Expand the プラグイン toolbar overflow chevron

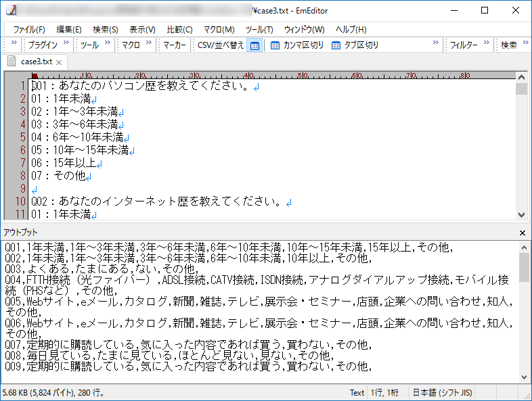(x=66, y=43)
